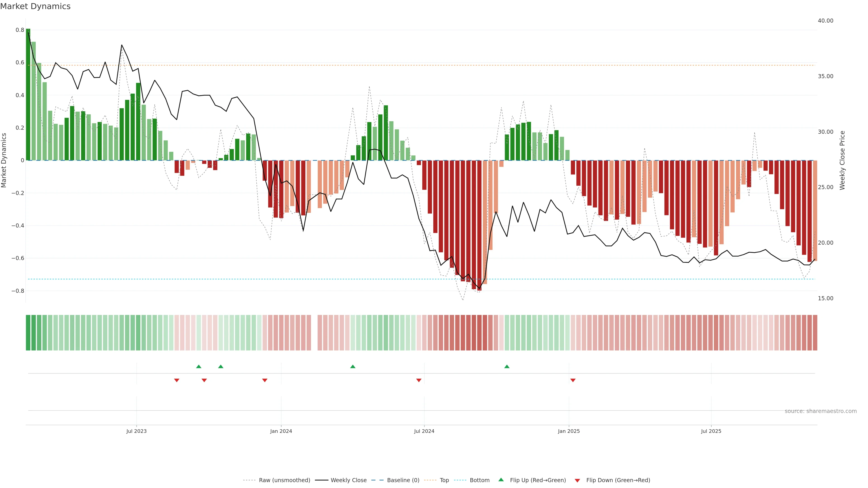Click the rightmost green flip-up triangle marker

(507, 366)
